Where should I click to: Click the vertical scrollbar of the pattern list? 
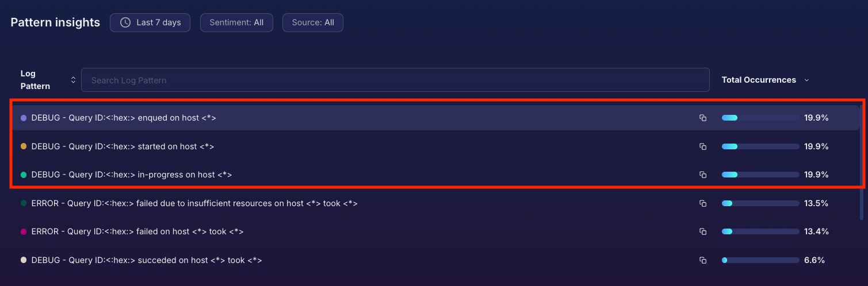pos(861,161)
